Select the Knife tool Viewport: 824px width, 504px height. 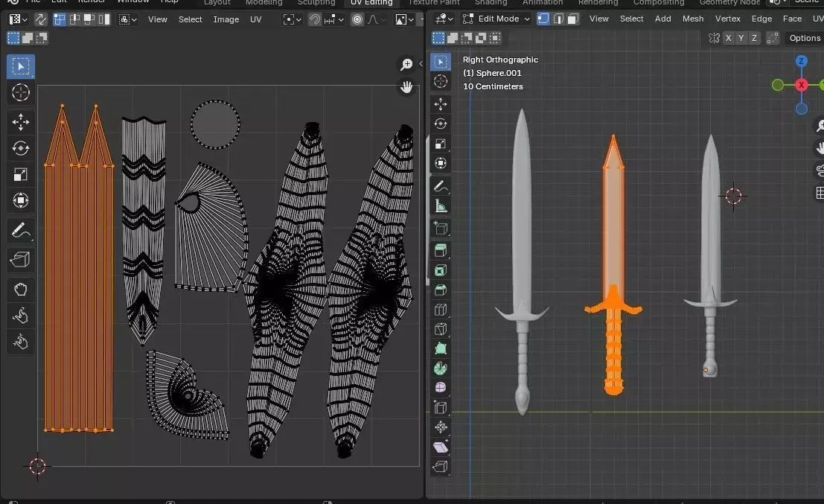point(441,329)
